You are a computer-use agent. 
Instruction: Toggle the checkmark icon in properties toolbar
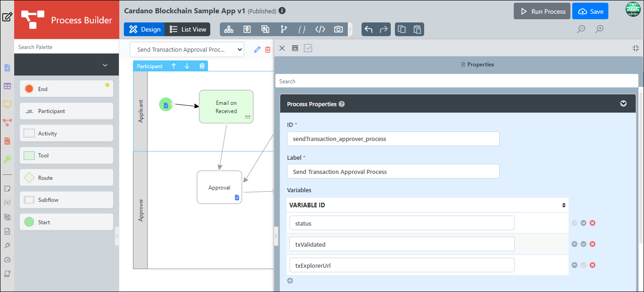308,48
